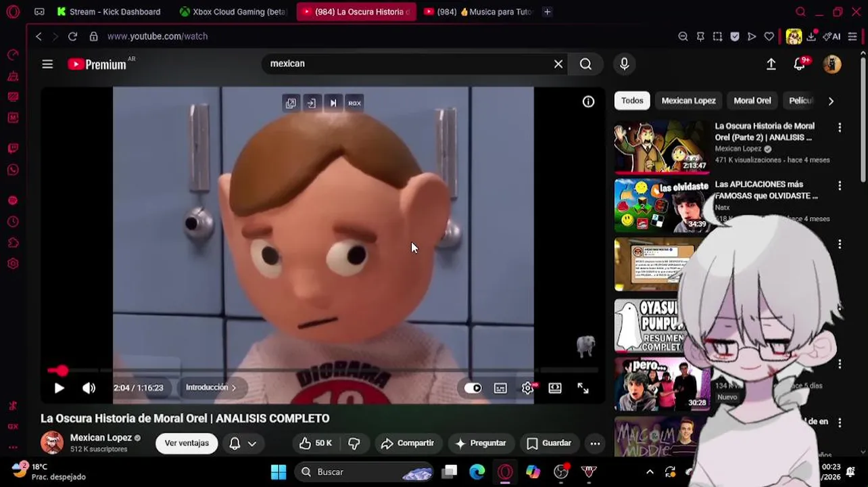This screenshot has width=868, height=487.
Task: Add page to bookmarks heart icon
Action: coord(769,37)
